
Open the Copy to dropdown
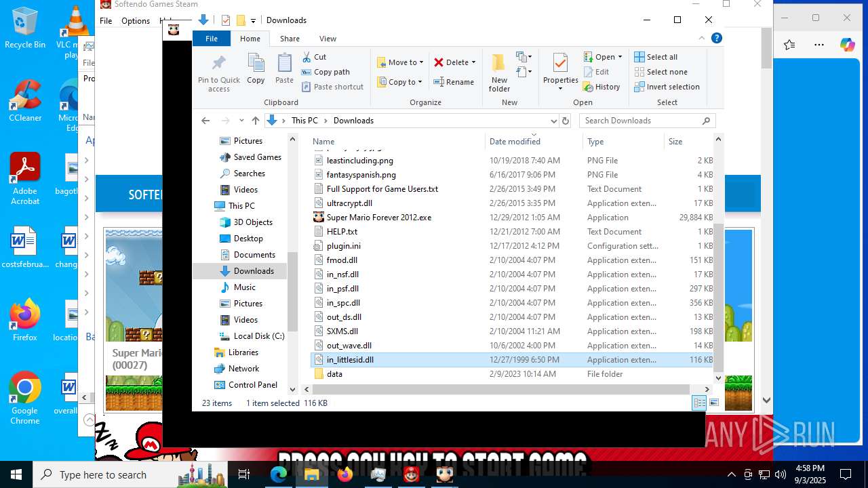click(399, 82)
